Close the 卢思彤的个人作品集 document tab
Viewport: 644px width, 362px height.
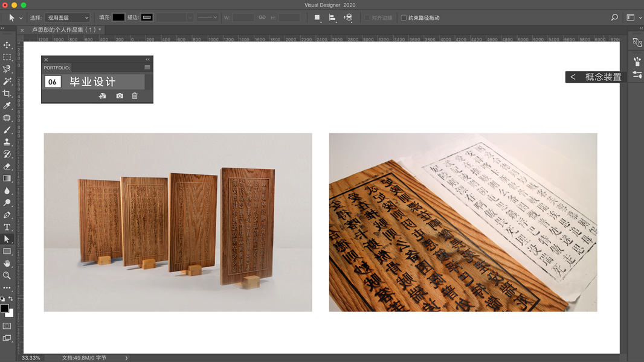coord(22,30)
